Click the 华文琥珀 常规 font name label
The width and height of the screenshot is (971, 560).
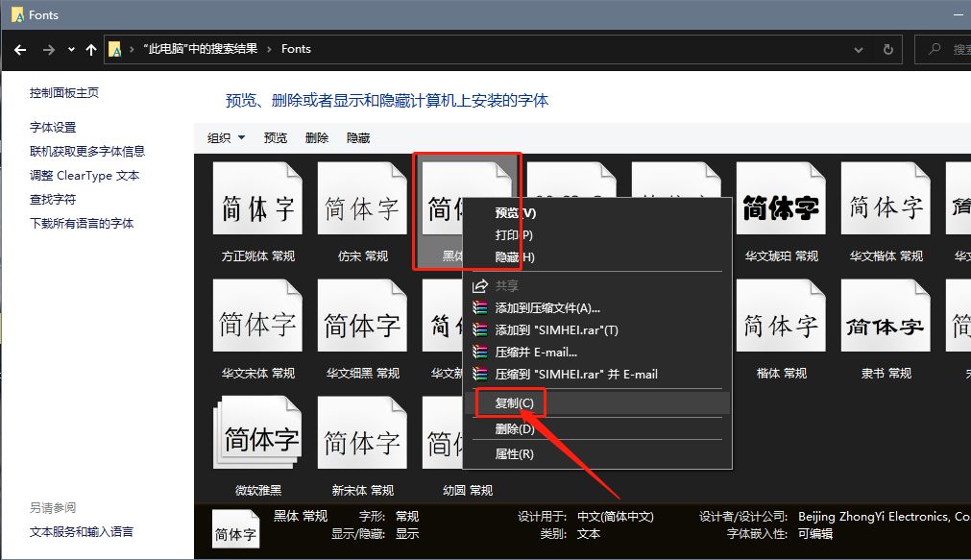(782, 256)
